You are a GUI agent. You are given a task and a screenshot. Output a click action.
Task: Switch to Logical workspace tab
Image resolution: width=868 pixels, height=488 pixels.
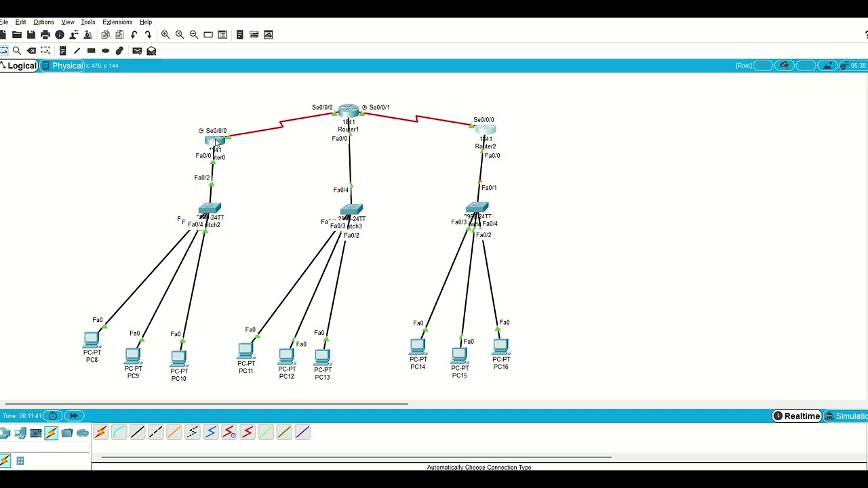tap(18, 66)
